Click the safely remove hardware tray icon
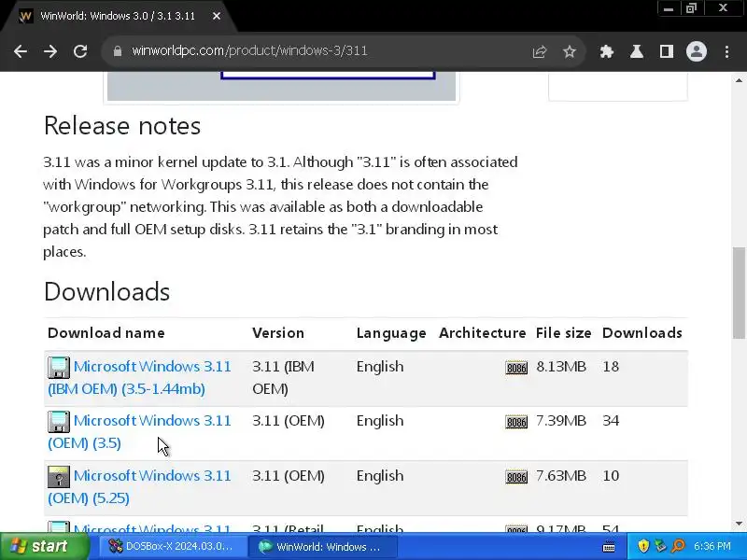747x560 pixels. (x=660, y=546)
